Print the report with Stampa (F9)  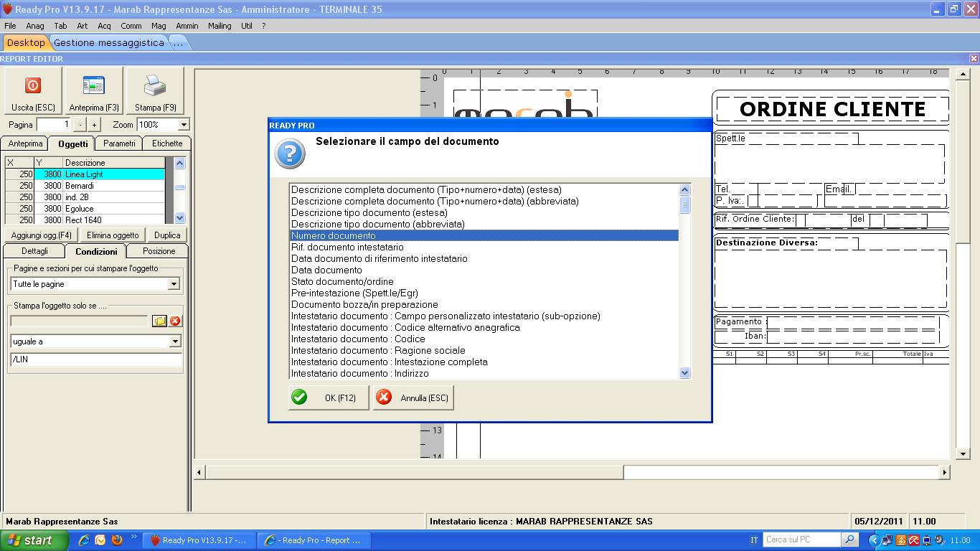tap(155, 91)
